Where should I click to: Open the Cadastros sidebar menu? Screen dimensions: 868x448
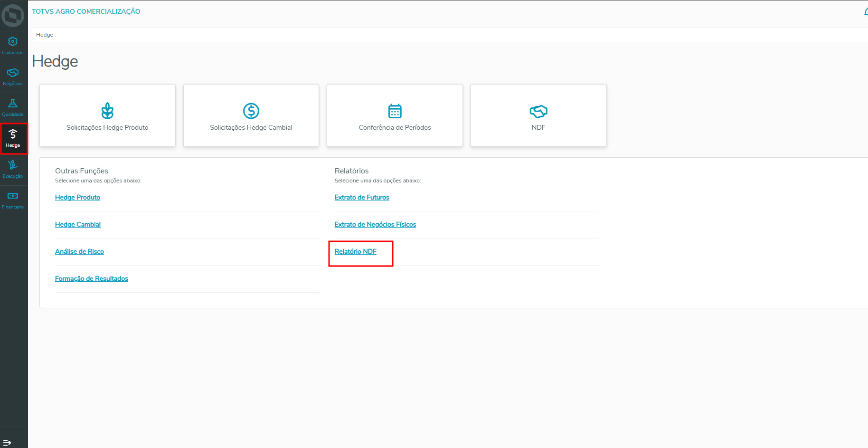pos(13,46)
